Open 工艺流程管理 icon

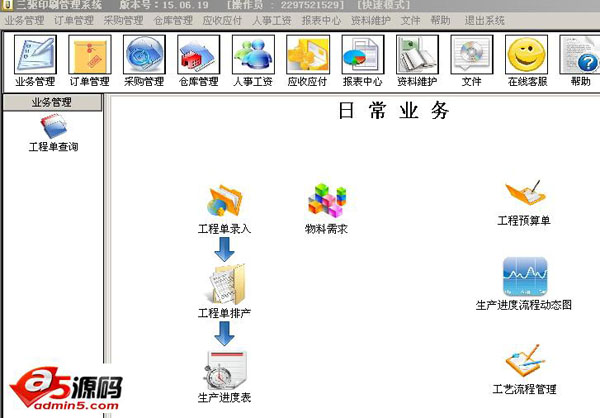(x=525, y=361)
